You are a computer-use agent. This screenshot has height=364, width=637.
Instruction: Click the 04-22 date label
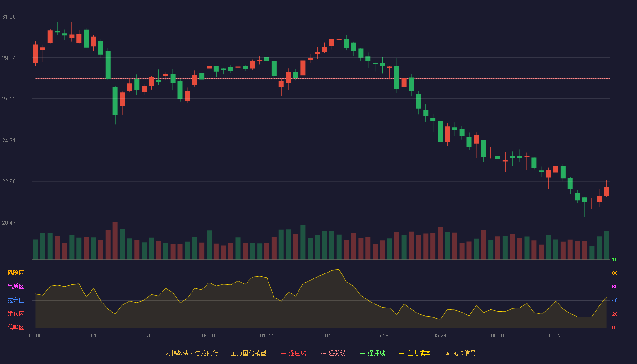(x=266, y=335)
